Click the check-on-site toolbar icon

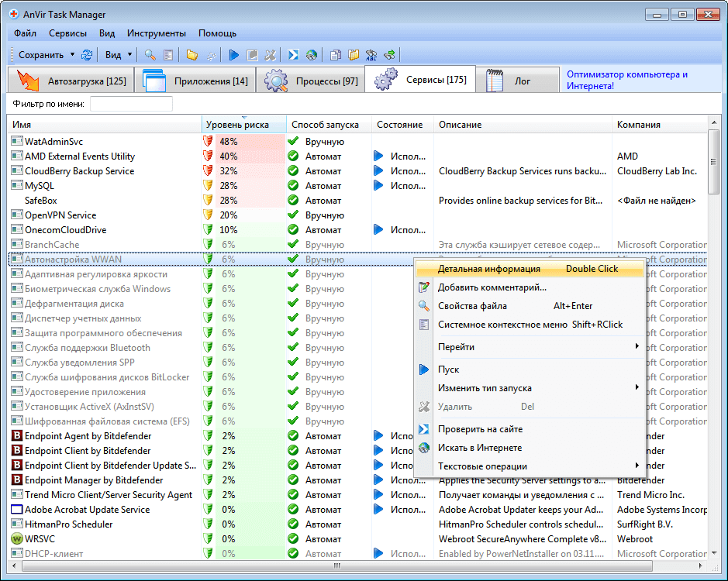294,55
